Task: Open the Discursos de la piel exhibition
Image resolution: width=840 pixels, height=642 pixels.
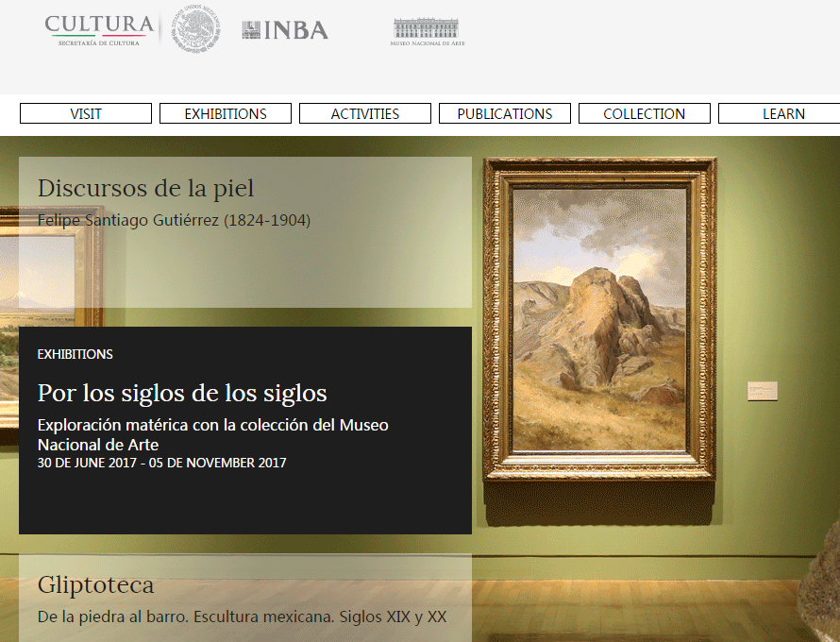Action: click(x=145, y=188)
